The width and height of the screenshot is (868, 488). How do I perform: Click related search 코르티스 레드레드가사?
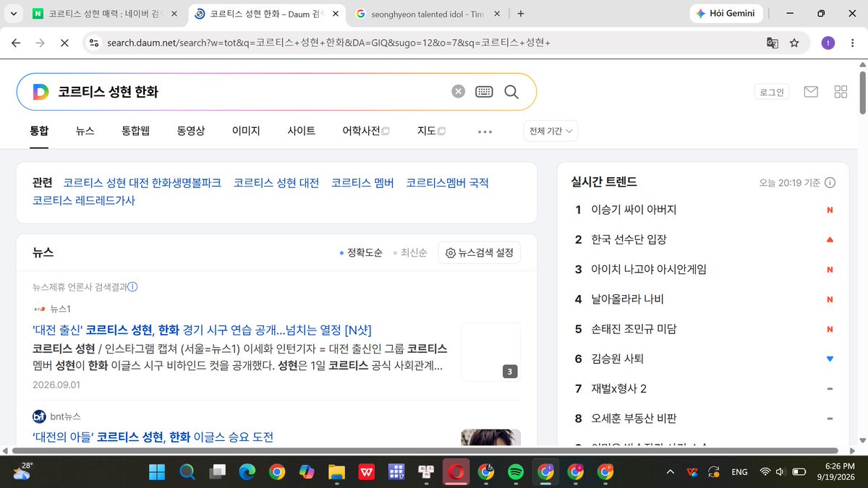pyautogui.click(x=84, y=200)
